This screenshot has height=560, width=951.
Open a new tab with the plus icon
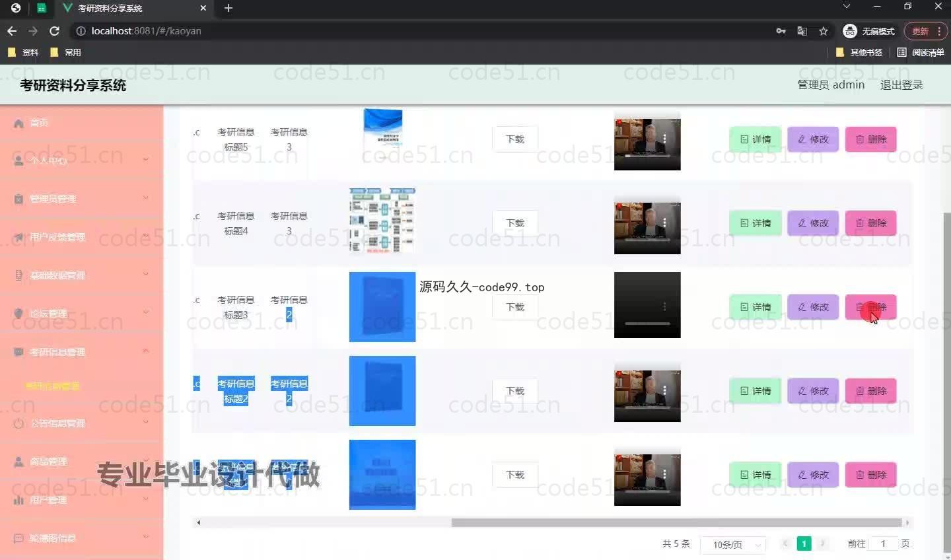tap(229, 8)
